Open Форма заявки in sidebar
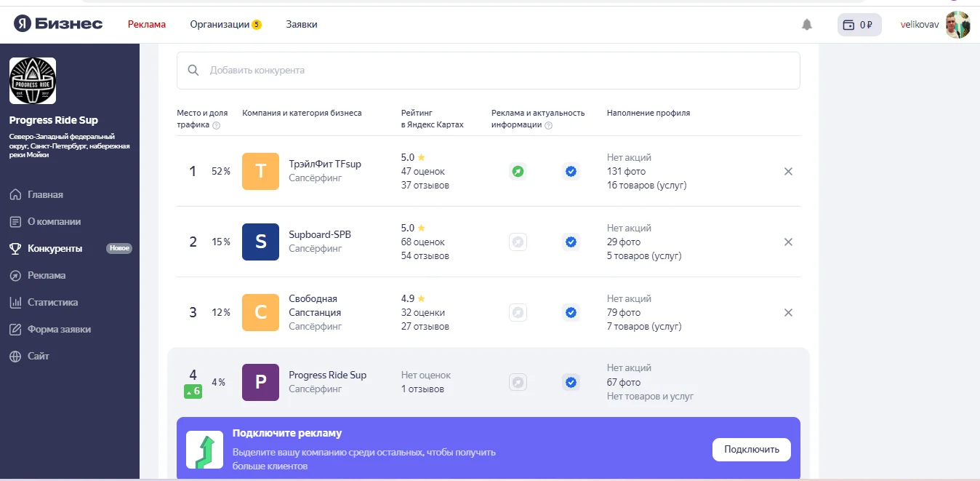The height and width of the screenshot is (481, 980). 59,329
